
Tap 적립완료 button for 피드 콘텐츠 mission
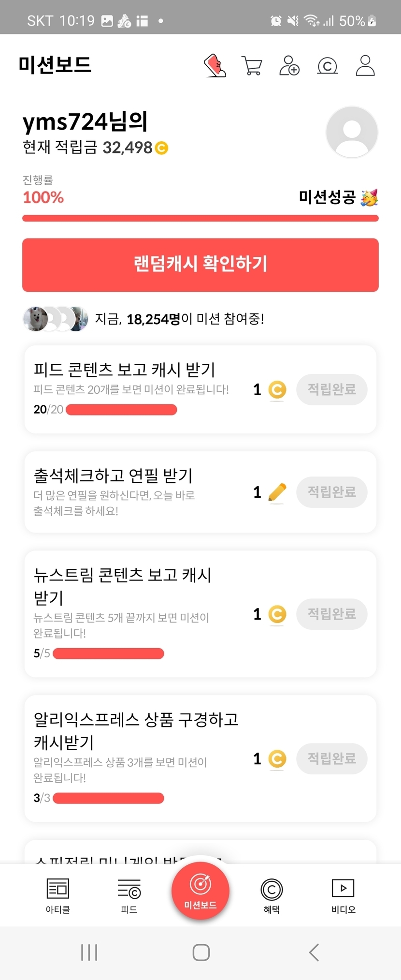point(332,389)
